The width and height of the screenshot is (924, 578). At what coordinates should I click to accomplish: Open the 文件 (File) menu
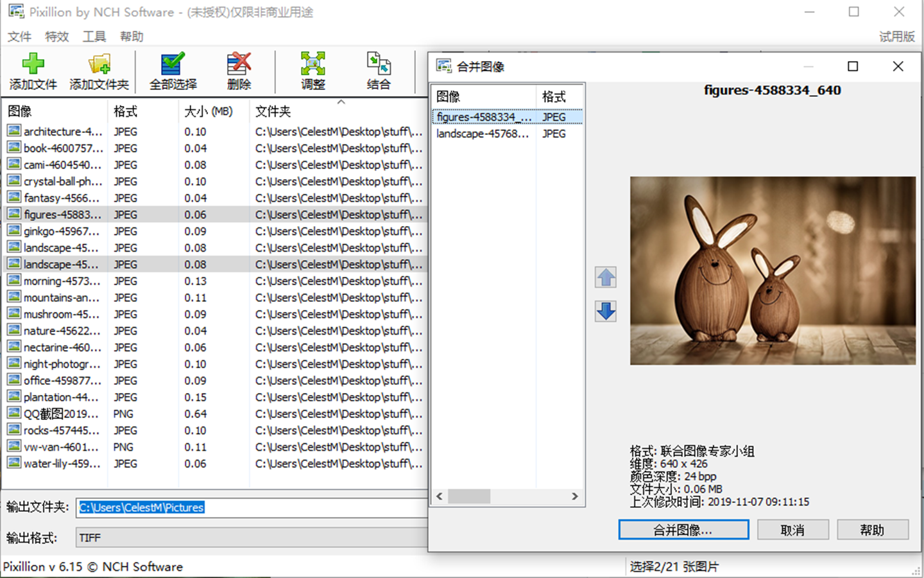[x=19, y=37]
